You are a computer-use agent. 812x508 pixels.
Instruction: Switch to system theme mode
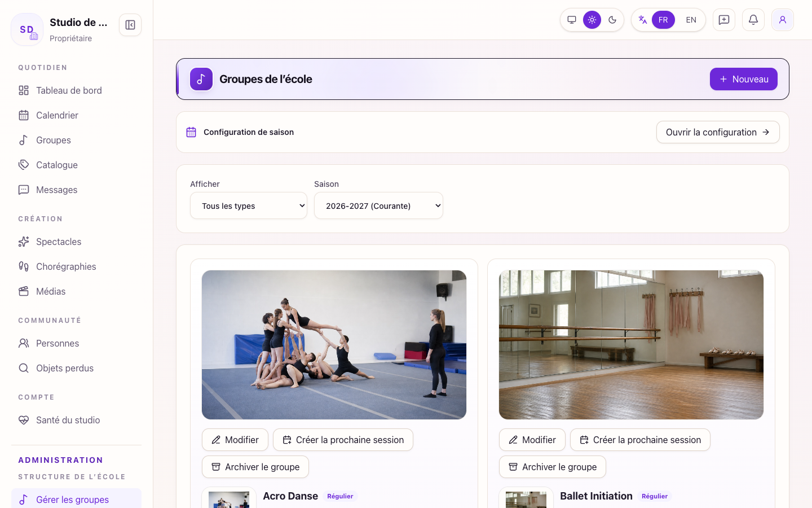tap(572, 20)
